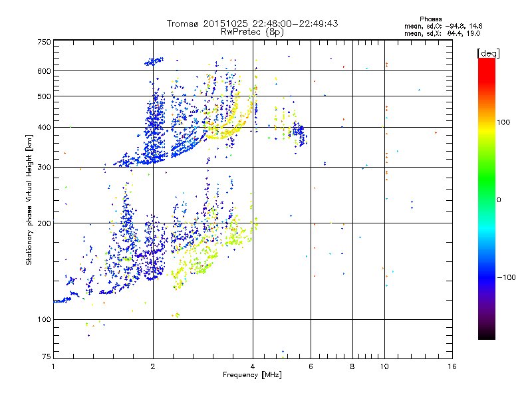The image size is (532, 399).
Task: Click the blue echo cluster near 5.5 MHz at 400 km
Action: pyautogui.click(x=300, y=134)
